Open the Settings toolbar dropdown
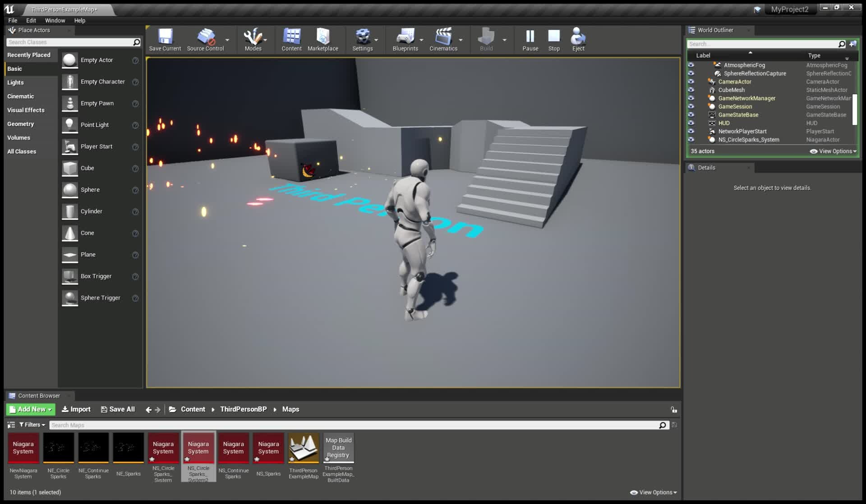 (363, 40)
